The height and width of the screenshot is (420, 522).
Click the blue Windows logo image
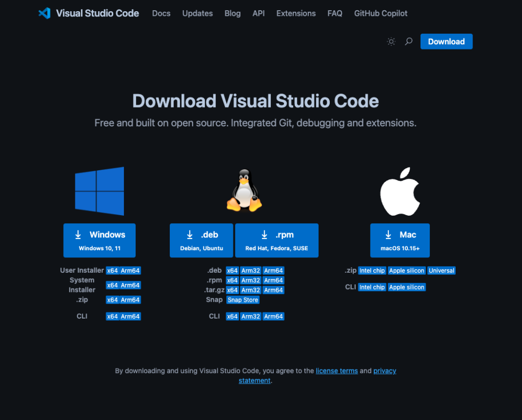click(99, 191)
